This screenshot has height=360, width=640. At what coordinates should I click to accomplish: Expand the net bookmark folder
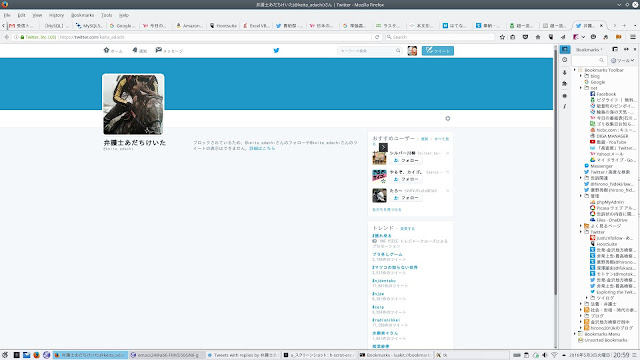[x=581, y=88]
